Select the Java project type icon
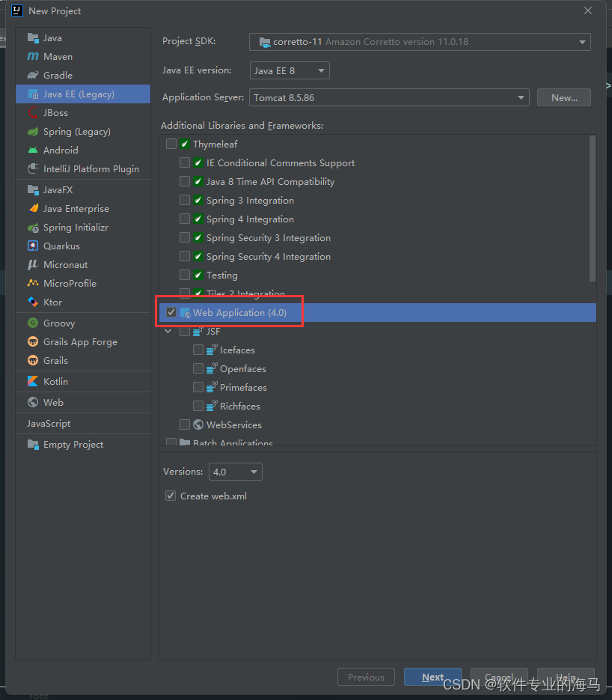The image size is (612, 700). (33, 38)
